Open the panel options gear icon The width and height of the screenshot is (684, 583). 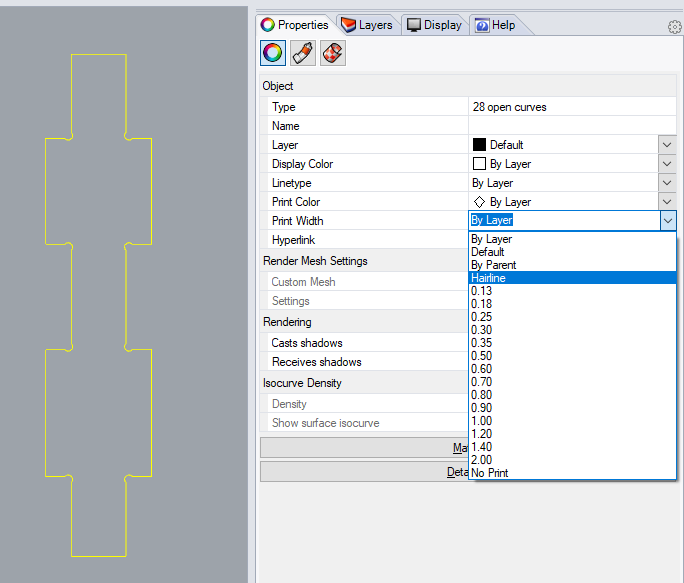pyautogui.click(x=675, y=27)
